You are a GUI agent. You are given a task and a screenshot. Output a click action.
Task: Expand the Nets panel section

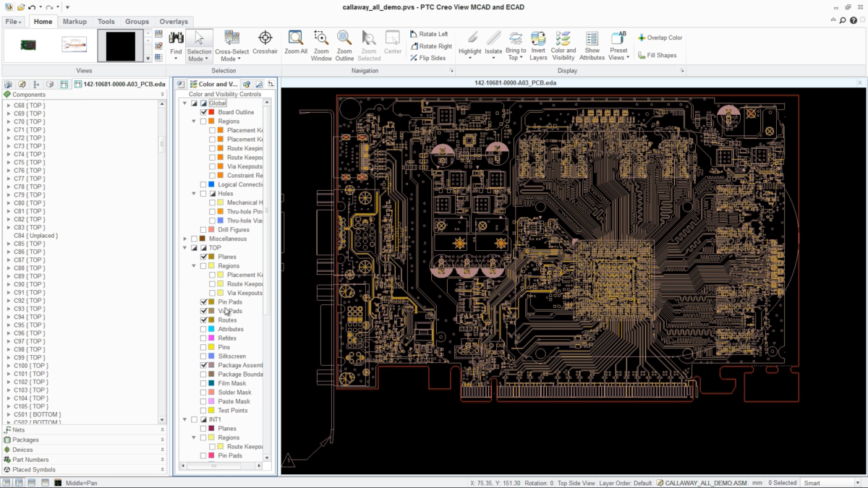coord(84,429)
